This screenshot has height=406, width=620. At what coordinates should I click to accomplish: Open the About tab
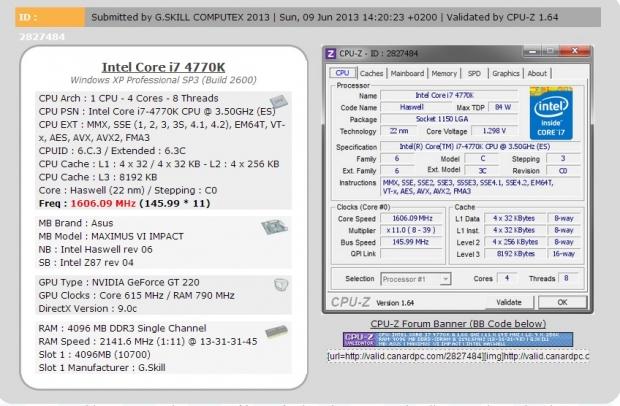[537, 74]
